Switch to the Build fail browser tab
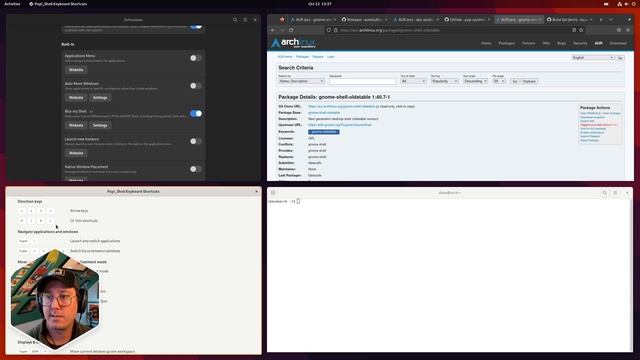The width and height of the screenshot is (640, 360). click(x=569, y=20)
